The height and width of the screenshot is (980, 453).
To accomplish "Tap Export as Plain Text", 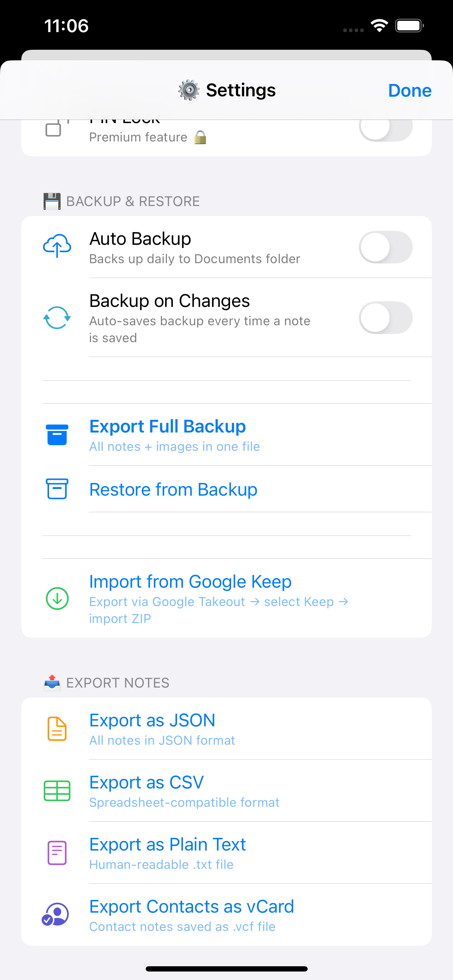I will 226,853.
